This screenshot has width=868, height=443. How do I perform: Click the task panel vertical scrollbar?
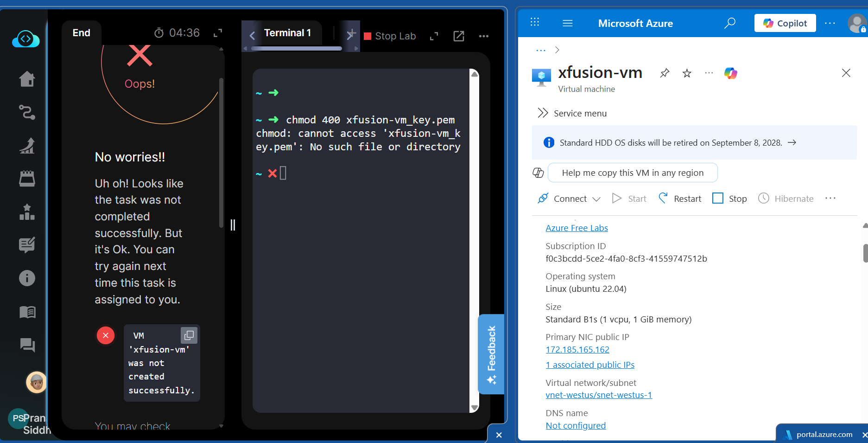221,153
